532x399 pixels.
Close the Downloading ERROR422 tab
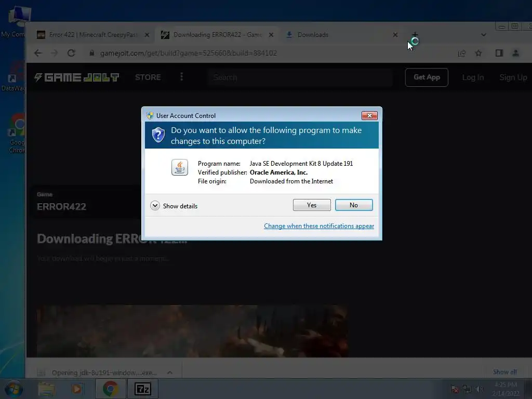point(271,35)
